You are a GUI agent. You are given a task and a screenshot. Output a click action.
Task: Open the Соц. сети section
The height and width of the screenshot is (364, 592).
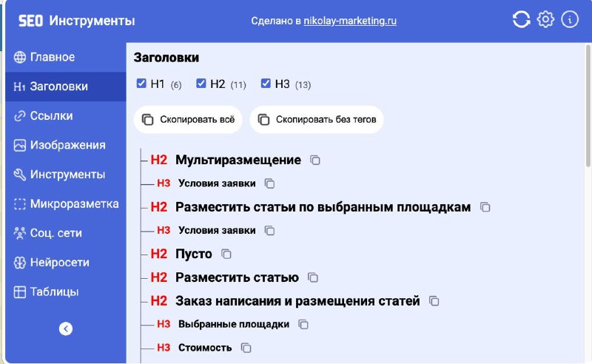coord(66,233)
